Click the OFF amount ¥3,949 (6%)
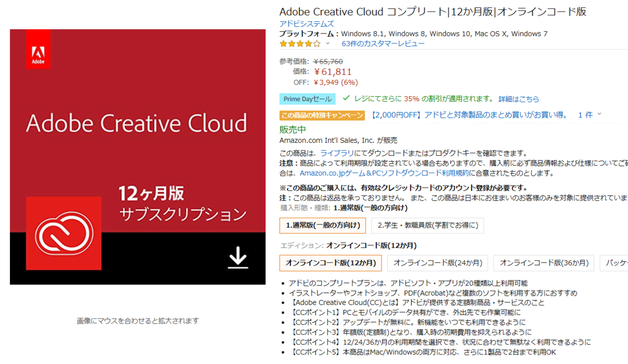 [336, 82]
